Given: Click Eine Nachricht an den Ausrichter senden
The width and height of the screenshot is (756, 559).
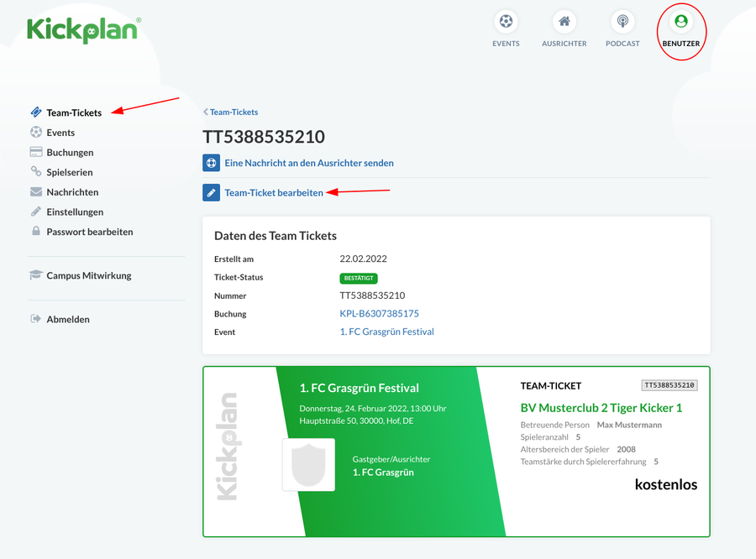Looking at the screenshot, I should pos(309,163).
